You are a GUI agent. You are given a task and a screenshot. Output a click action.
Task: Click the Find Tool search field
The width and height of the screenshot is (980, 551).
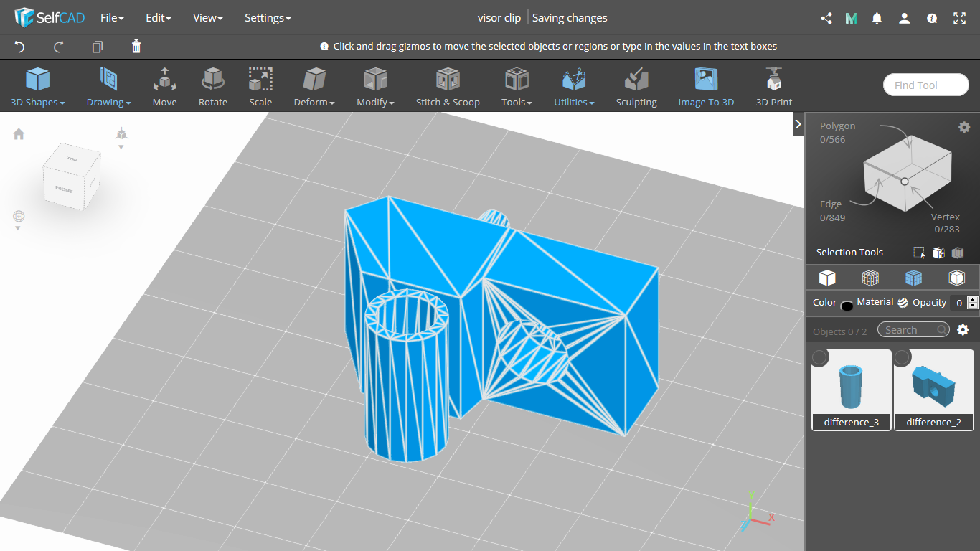point(926,85)
